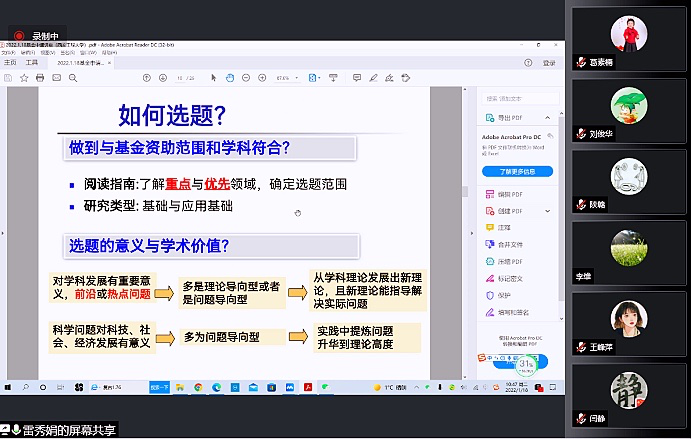Open the zoom percentage dropdown
Viewport: 692px width, 439px height.
(285, 78)
